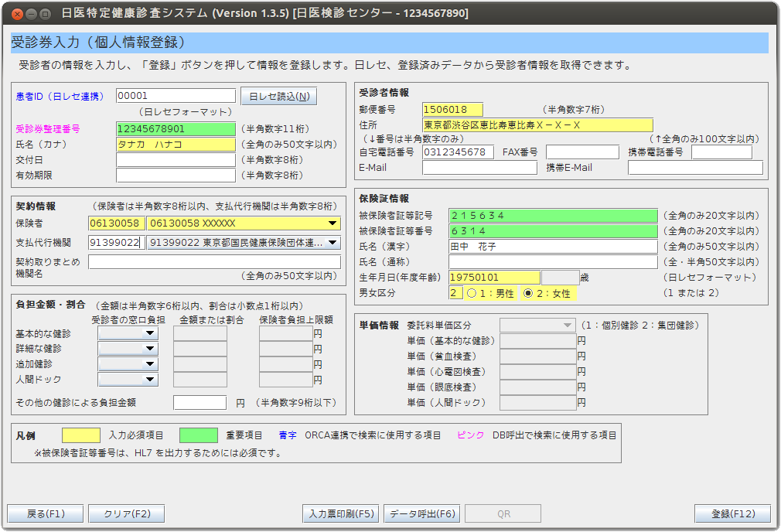Click the 単価(眼底検査) field

pos(538,387)
